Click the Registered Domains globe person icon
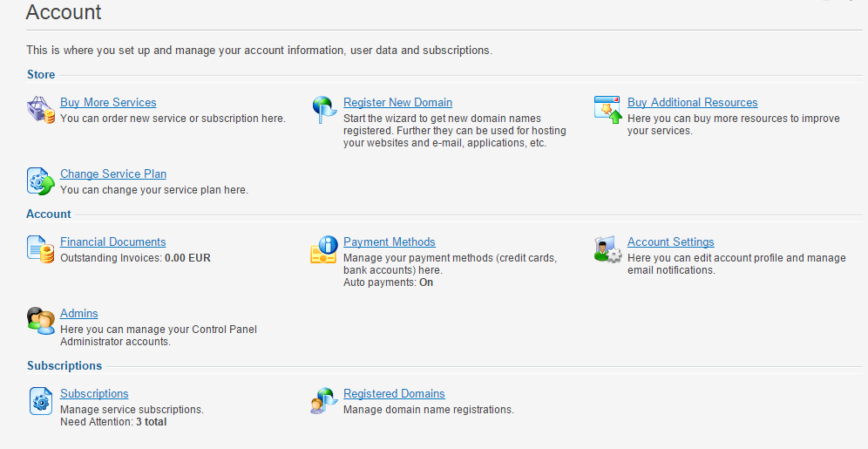 click(324, 401)
